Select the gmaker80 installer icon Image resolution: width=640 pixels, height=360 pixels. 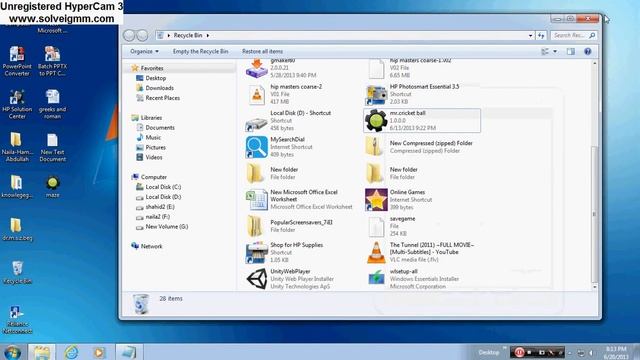click(256, 69)
